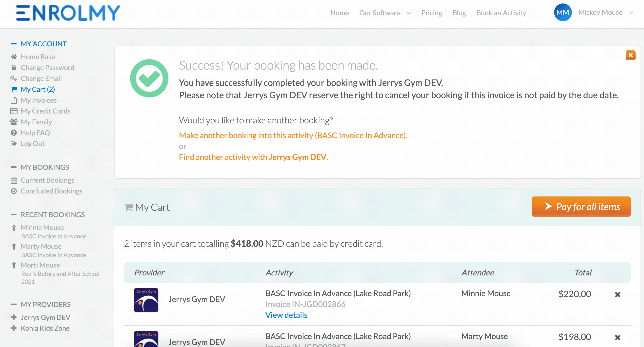
Task: Open the Our Software dropdown
Action: coord(385,13)
